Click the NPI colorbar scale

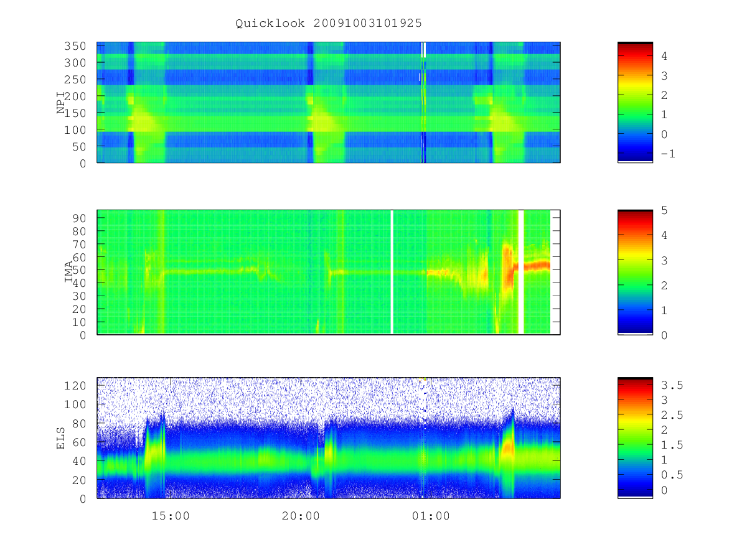(x=635, y=102)
